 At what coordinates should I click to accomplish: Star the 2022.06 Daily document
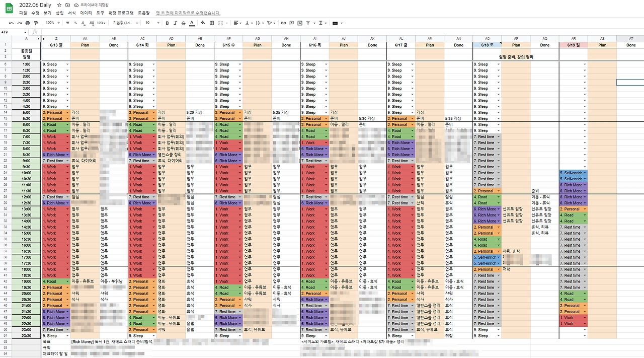coord(59,5)
